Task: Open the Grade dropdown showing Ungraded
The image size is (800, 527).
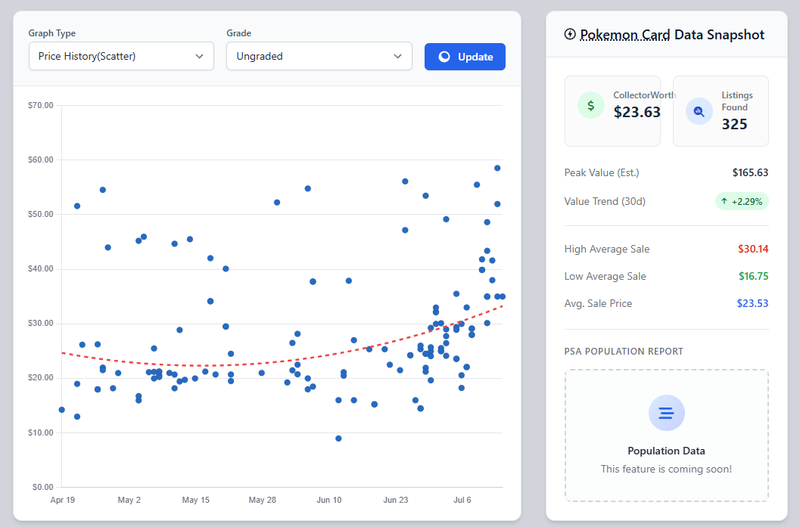Action: pos(319,56)
